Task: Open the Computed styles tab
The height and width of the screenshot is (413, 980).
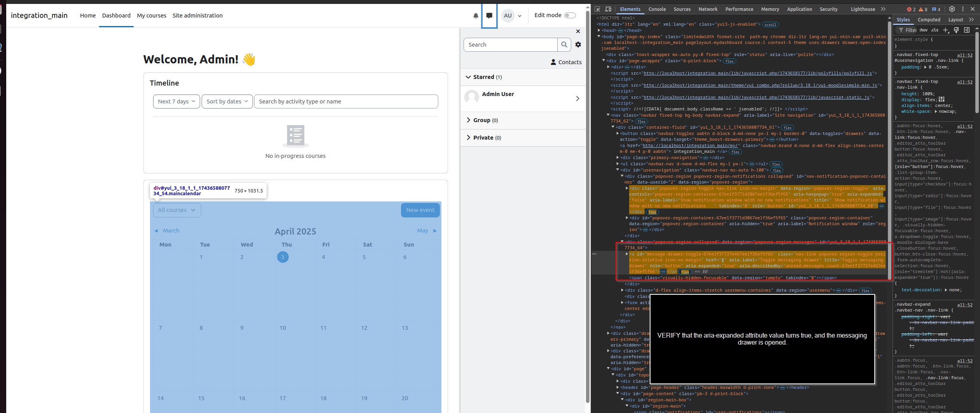Action: pos(929,20)
